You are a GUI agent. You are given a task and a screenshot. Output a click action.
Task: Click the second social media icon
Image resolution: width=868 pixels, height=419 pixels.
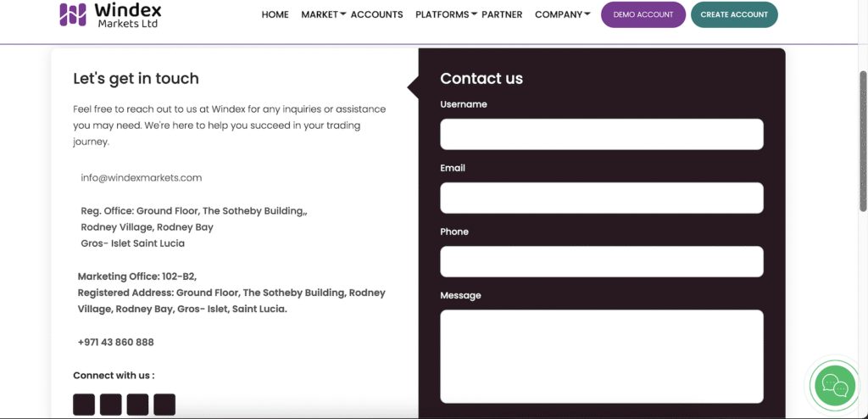coord(111,405)
